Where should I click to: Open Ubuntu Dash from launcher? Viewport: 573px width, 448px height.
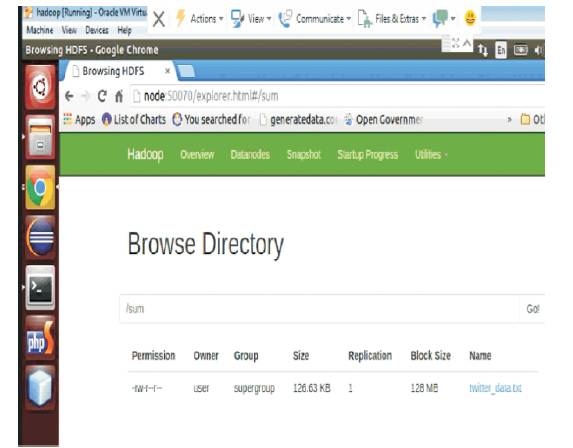pyautogui.click(x=40, y=87)
